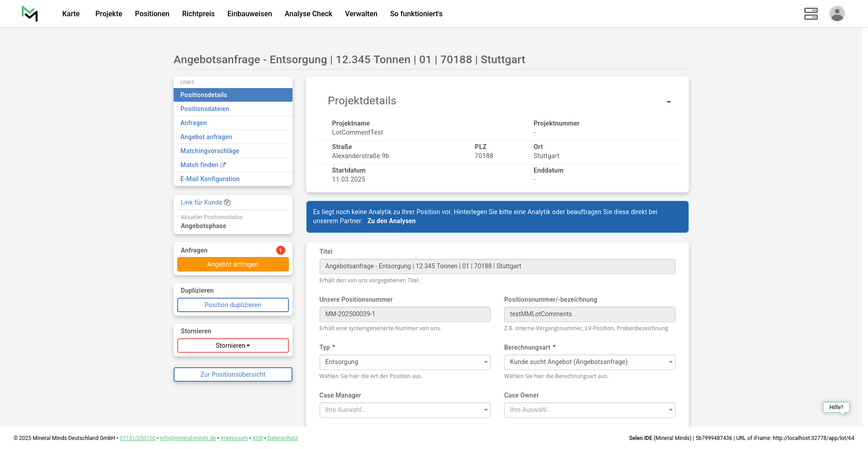Screen dimensions: 868x449
Task: Open the user profile avatar
Action: [837, 14]
